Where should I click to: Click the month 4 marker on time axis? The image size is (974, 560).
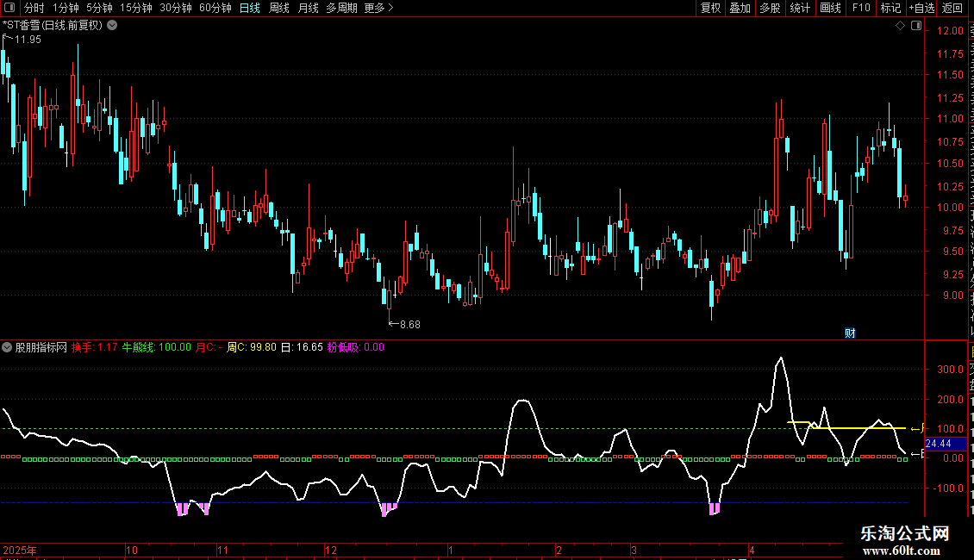point(752,551)
